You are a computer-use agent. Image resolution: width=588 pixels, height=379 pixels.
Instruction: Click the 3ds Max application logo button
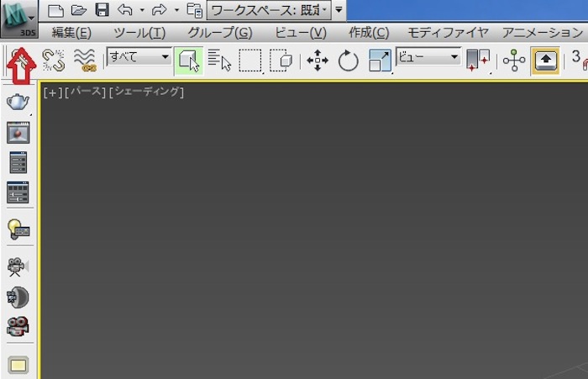point(18,15)
